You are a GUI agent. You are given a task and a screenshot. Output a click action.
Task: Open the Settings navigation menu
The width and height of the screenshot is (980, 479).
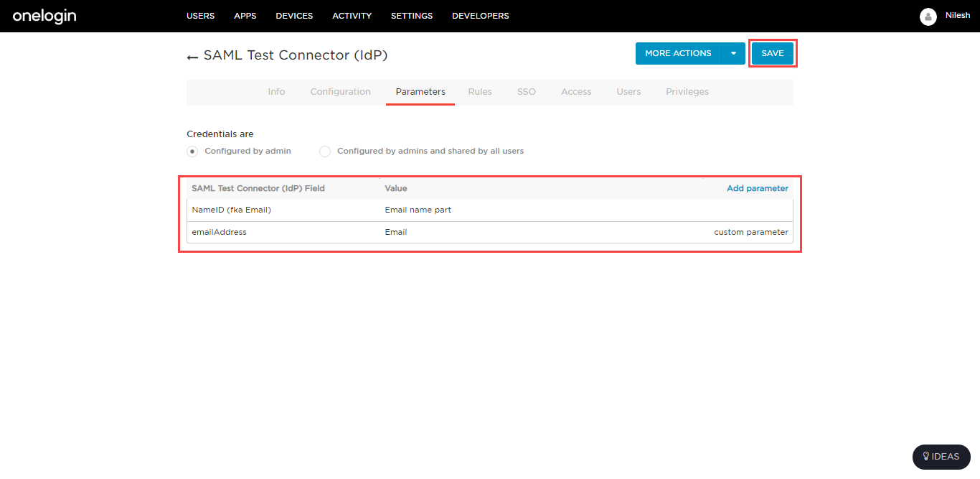[x=412, y=16]
